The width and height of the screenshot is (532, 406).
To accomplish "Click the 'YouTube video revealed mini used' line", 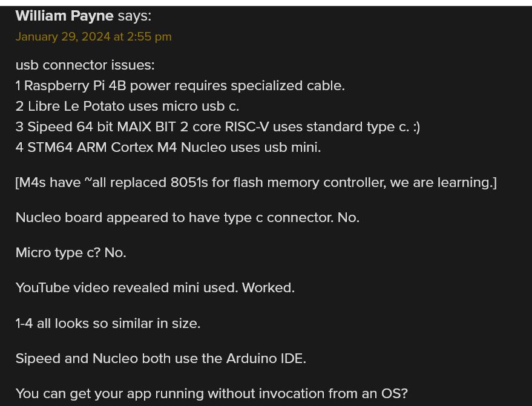I will 155,287.
